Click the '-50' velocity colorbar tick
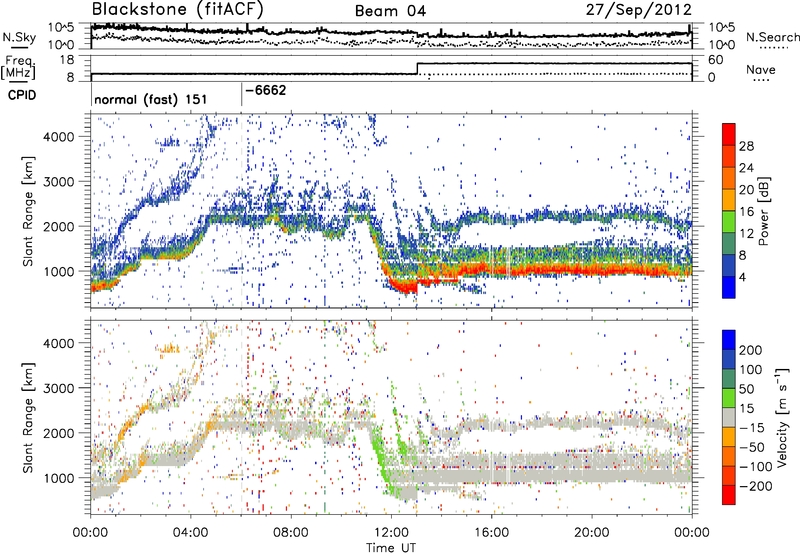 point(752,447)
